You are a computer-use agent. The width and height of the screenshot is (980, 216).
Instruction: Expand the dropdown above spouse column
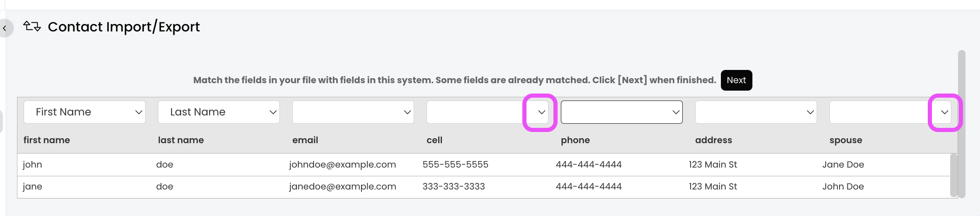click(944, 112)
